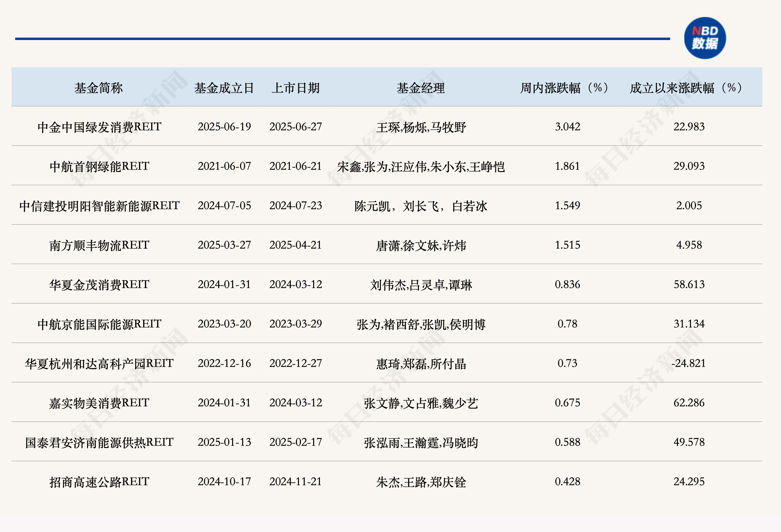Click managers 张文静,文占雅,魏少艺
781x532 pixels.
[x=421, y=403]
